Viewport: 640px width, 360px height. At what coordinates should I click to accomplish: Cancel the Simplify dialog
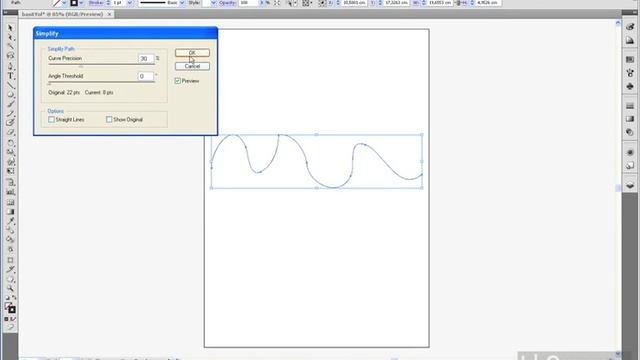(x=192, y=66)
